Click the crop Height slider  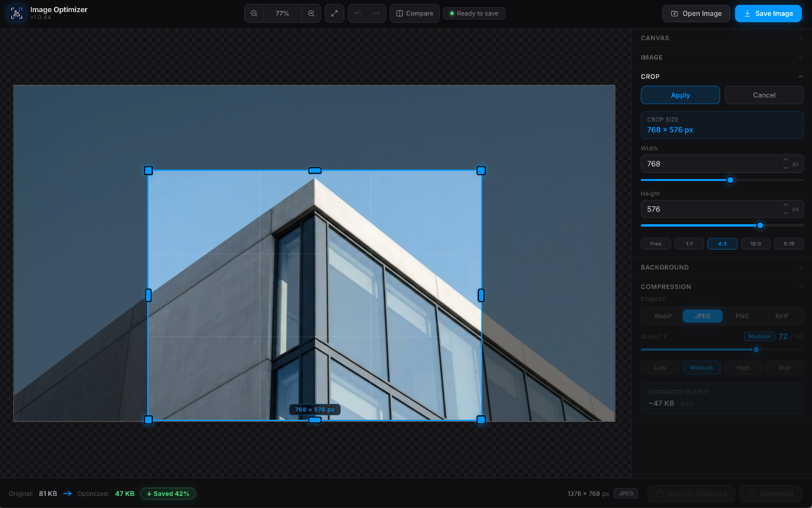[722, 225]
